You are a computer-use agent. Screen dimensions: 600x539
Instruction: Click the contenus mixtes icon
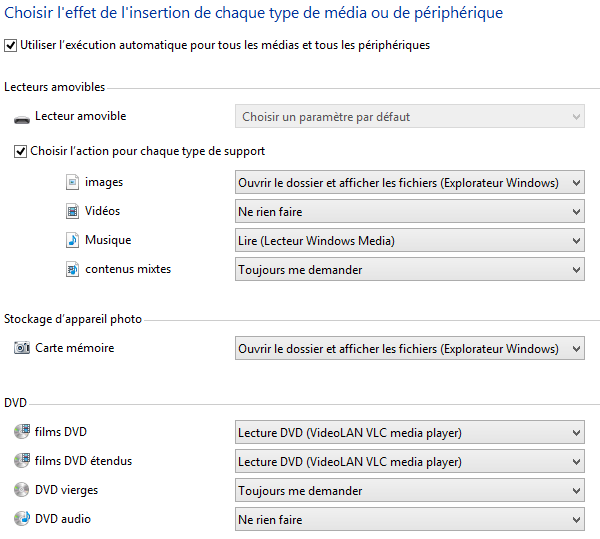(72, 269)
